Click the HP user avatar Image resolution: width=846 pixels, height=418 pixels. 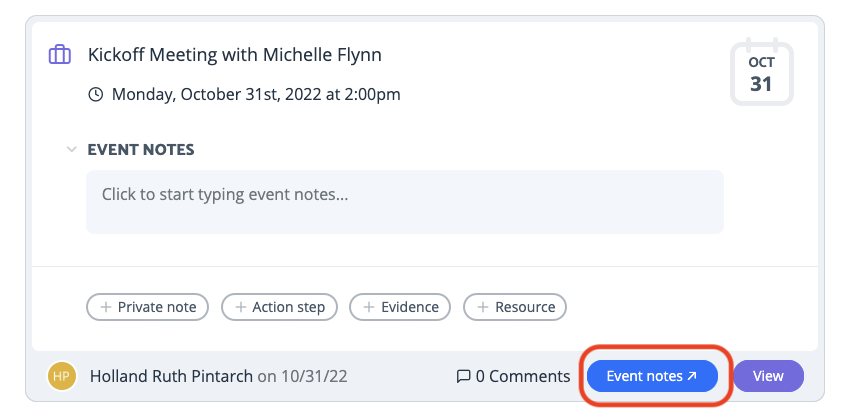click(62, 376)
